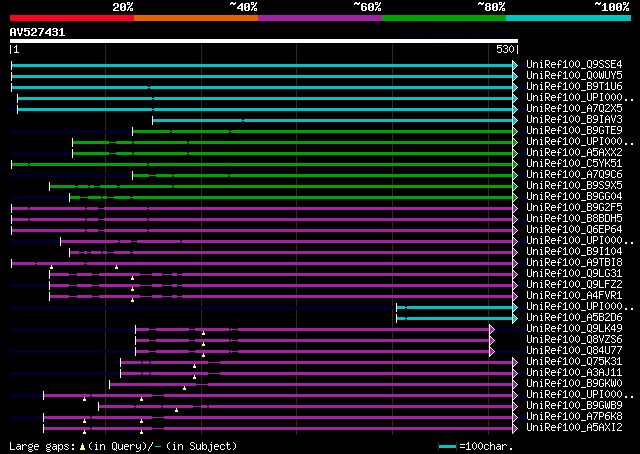Select the UniRef100_B9GTE9 hit label
This screenshot has height=454, width=640.
574,131
